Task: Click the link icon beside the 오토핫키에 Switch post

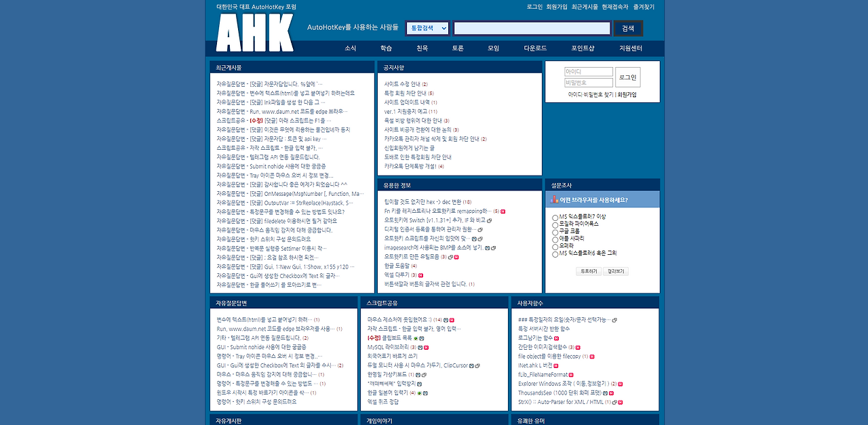Action: 490,220
